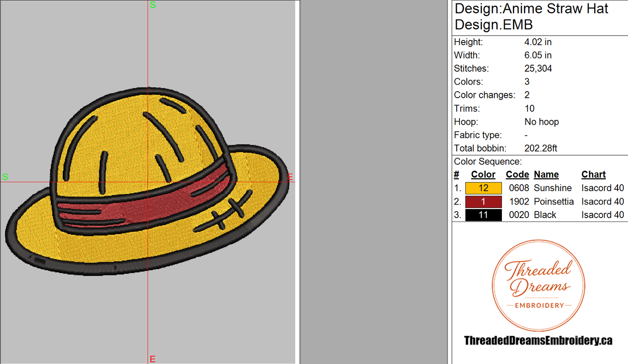Screen dimensions: 628x364
Task: Click the Width value '6.05 in'
Action: [x=538, y=55]
